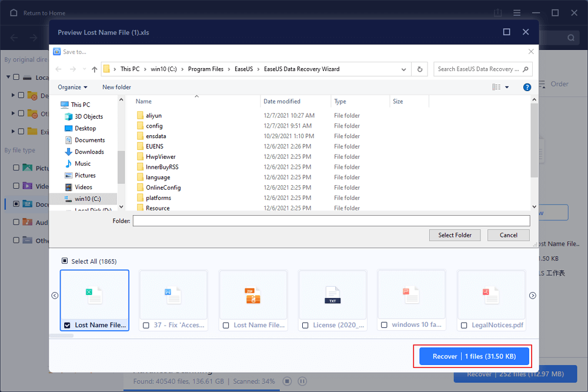The image size is (588, 392).
Task: Stop the scanning process
Action: 287,381
